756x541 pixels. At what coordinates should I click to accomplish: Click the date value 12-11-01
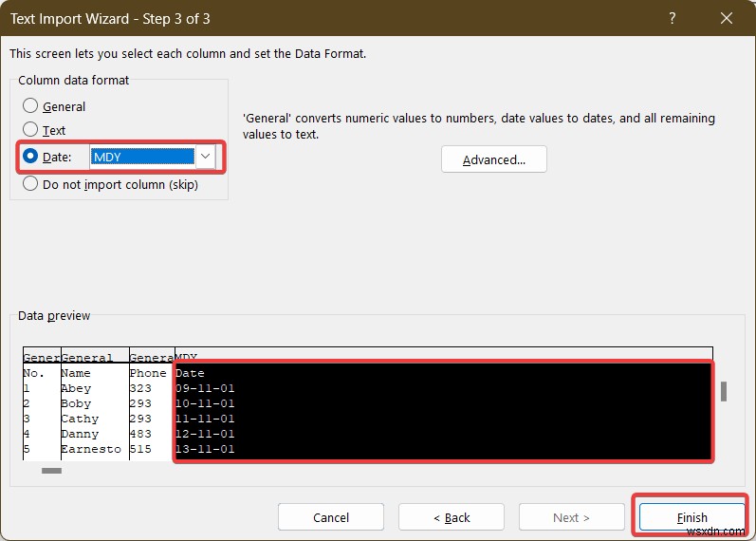coord(205,434)
